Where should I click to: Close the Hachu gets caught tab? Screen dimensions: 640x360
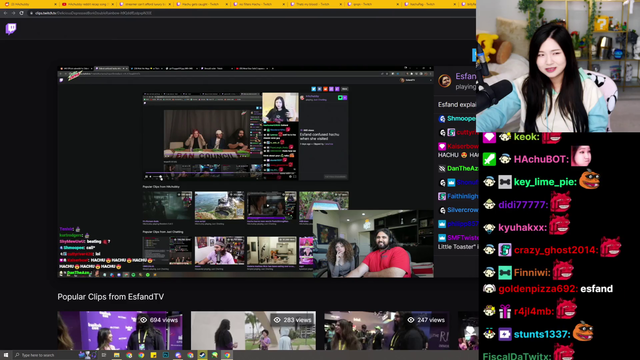[227, 4]
